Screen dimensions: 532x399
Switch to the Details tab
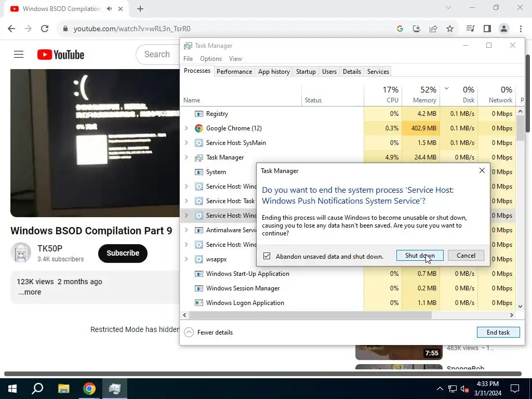pyautogui.click(x=352, y=72)
